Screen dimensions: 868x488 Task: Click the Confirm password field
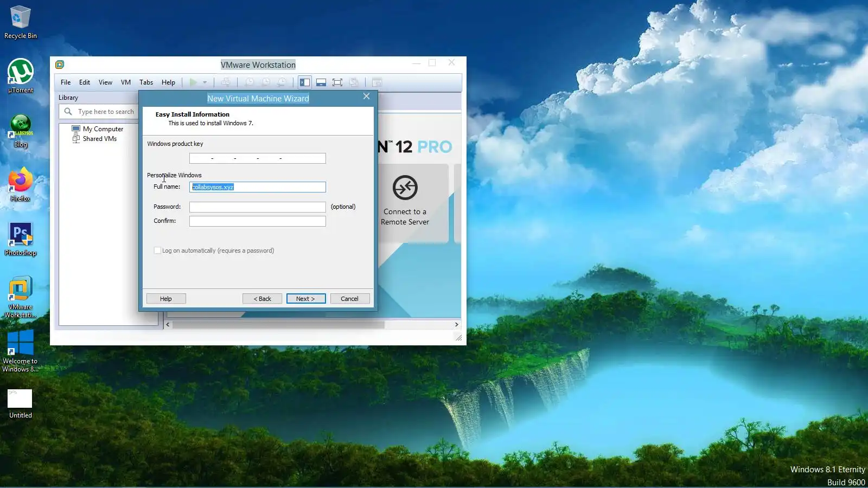pos(258,221)
